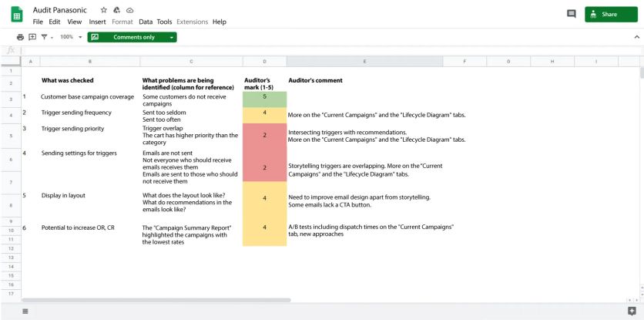The height and width of the screenshot is (320, 644).
Task: Open the View menu
Action: pos(75,22)
